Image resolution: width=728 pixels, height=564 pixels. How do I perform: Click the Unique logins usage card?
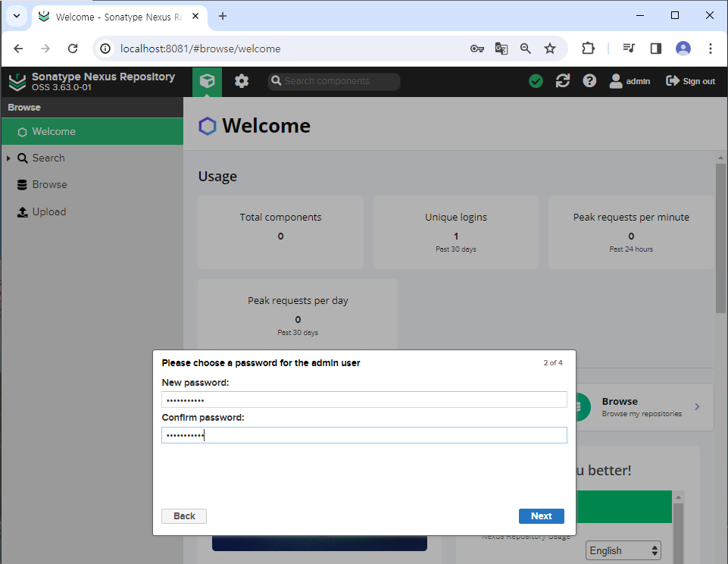456,232
